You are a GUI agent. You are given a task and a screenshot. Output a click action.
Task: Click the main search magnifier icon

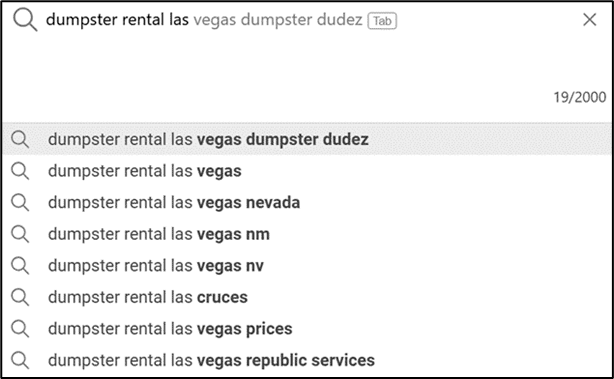point(25,20)
